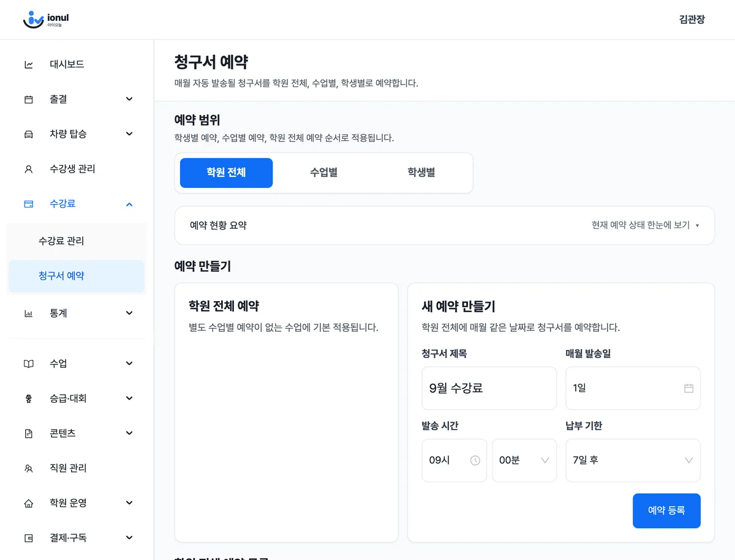Click the calendar icon in 매월 발송일 field
The image size is (735, 560).
pyautogui.click(x=688, y=388)
